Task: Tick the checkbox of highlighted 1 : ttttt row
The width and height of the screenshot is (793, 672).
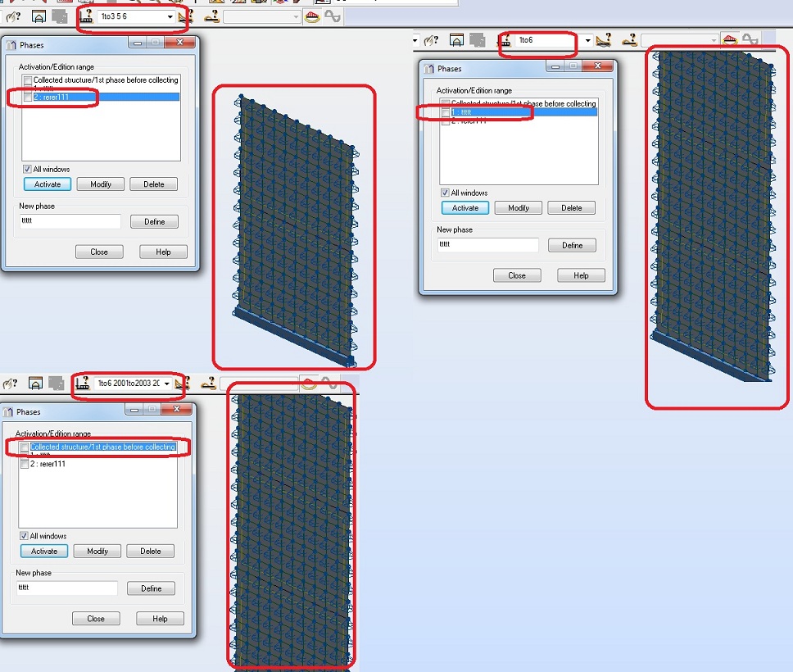Action: pos(446,111)
